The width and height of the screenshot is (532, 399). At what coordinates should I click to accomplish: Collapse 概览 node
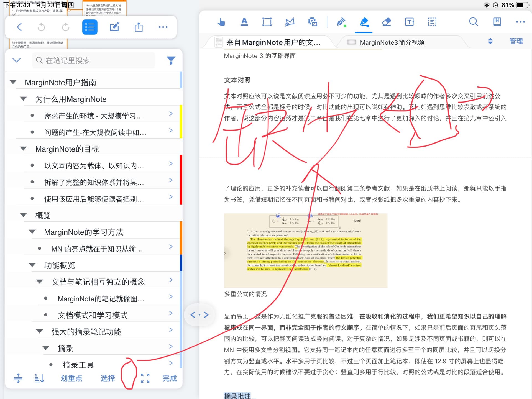(x=24, y=215)
